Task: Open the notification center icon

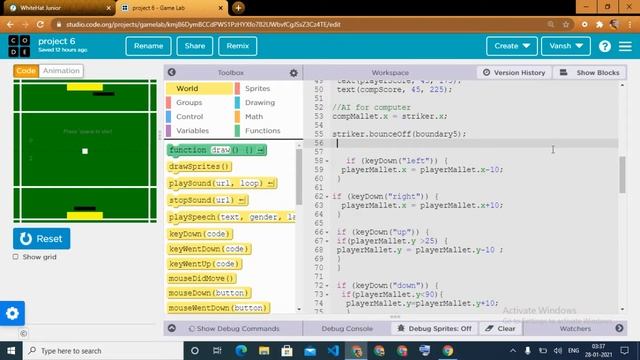Action: 624,351
